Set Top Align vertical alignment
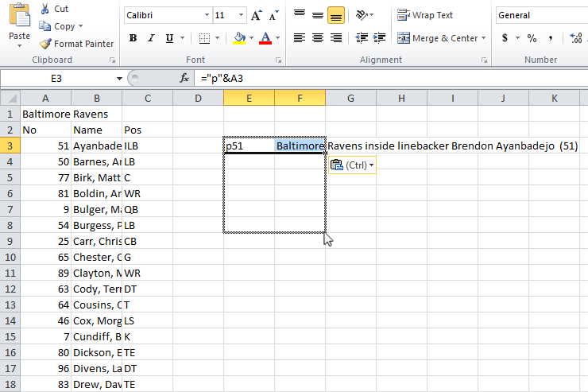The height and width of the screenshot is (392, 588). coord(300,15)
